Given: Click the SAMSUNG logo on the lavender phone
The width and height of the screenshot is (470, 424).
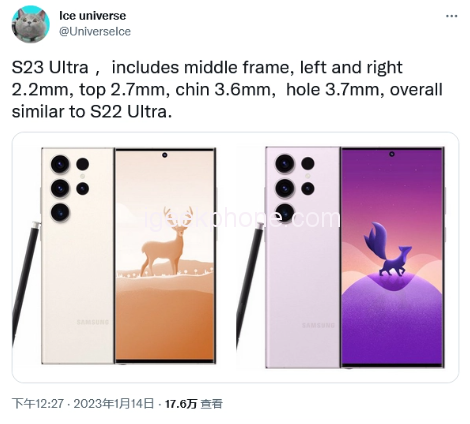Looking at the screenshot, I should (x=318, y=325).
